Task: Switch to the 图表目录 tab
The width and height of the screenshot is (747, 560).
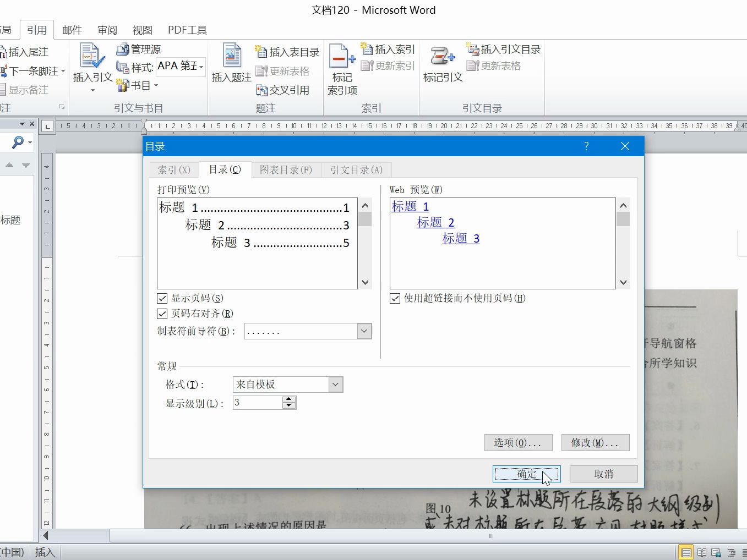Action: pyautogui.click(x=286, y=169)
